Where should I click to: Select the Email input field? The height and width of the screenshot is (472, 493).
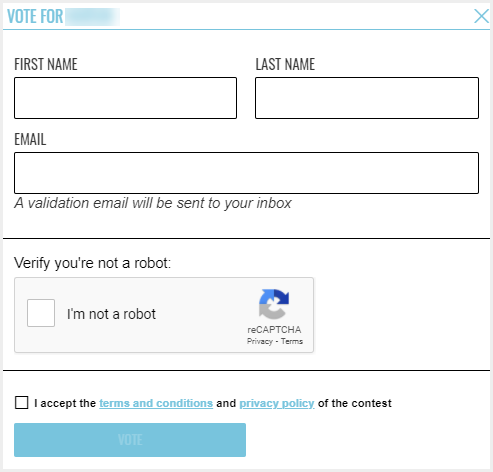tap(246, 173)
